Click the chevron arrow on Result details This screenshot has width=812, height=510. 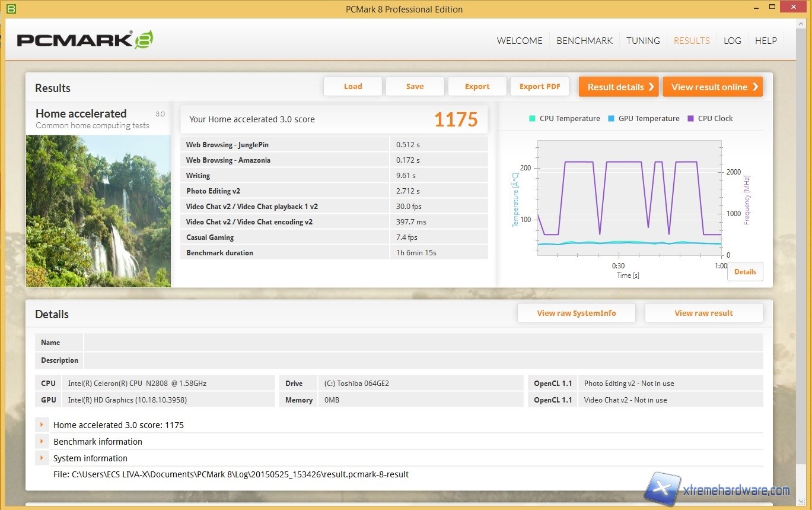651,86
